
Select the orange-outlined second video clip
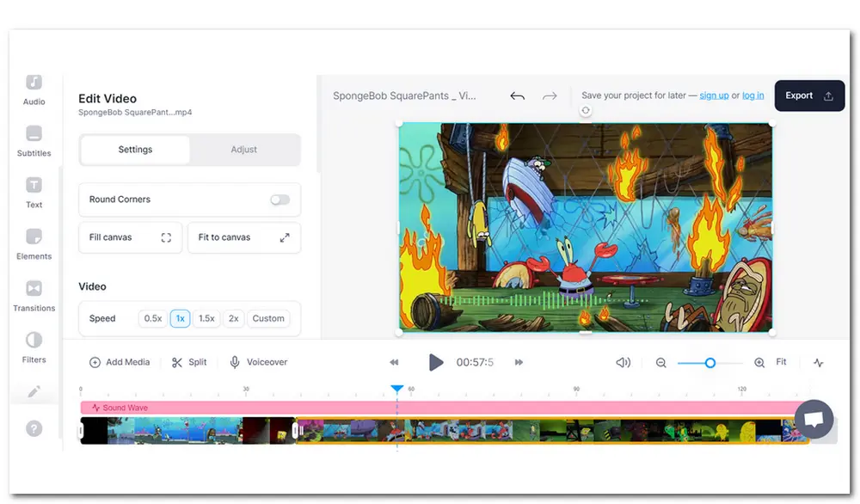(552, 431)
